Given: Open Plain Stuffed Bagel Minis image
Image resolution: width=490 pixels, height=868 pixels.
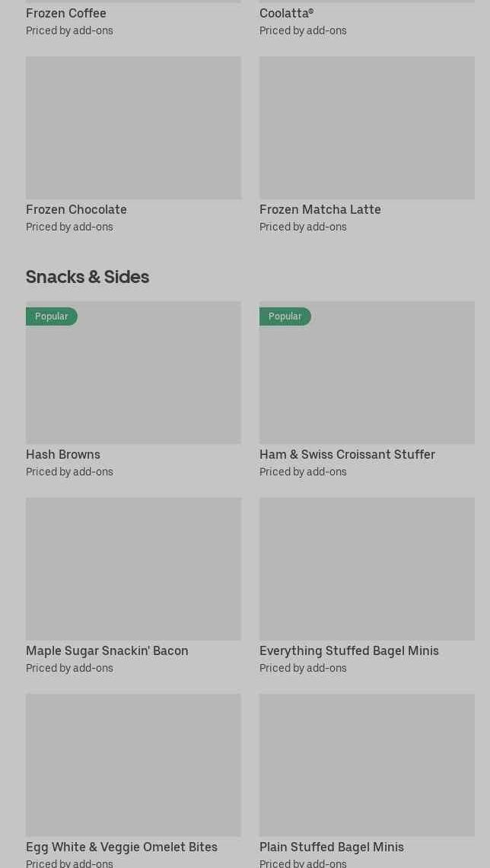Looking at the screenshot, I should click(x=367, y=765).
